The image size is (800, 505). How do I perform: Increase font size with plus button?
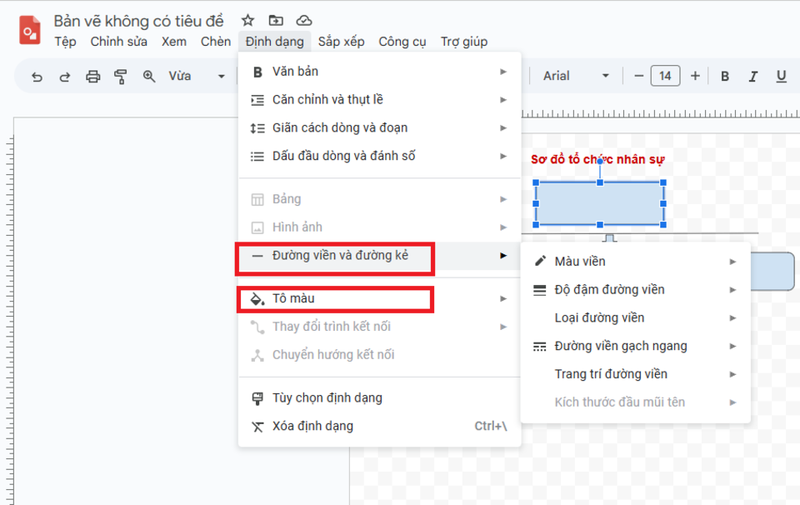click(x=695, y=76)
